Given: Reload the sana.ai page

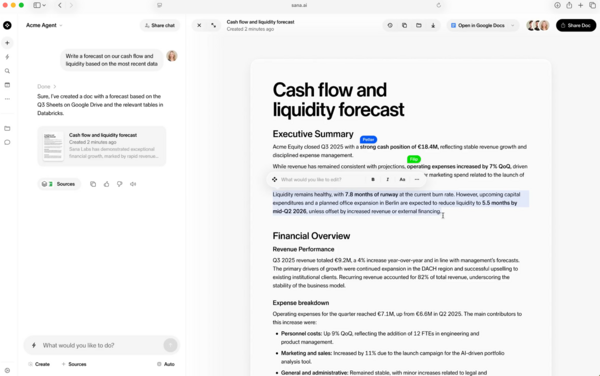Looking at the screenshot, I should (439, 5).
